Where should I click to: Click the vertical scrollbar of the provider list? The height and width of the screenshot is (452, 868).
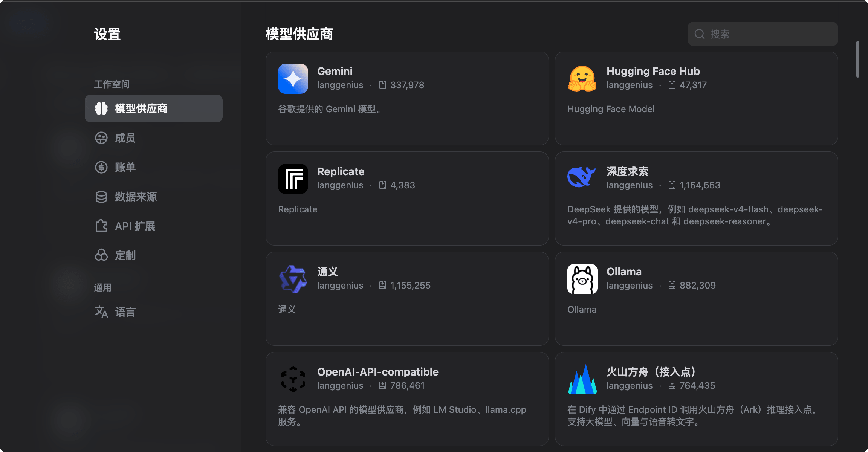(858, 59)
